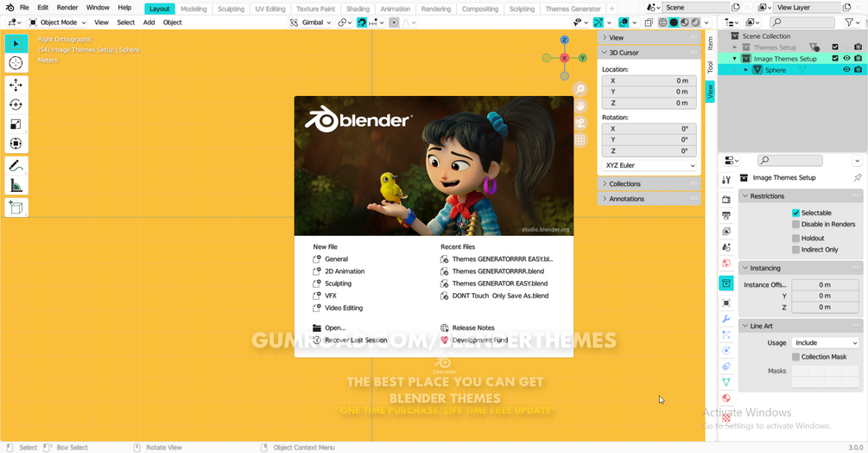This screenshot has height=453, width=868.
Task: Select the Measure tool
Action: 16,185
